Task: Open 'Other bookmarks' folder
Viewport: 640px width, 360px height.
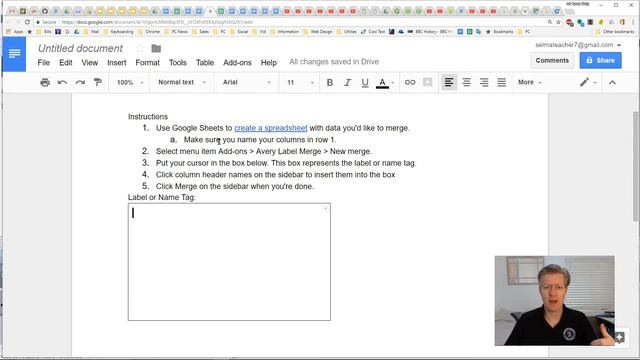Action: click(615, 31)
